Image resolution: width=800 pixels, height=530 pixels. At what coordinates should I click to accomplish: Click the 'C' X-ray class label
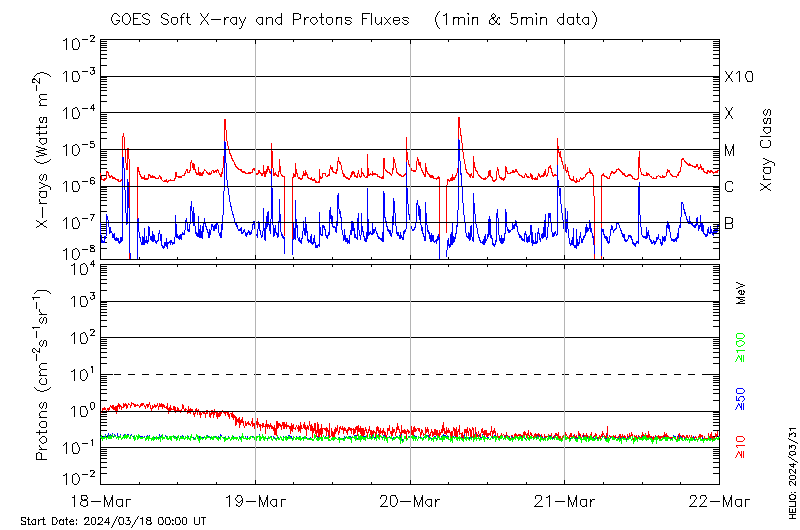pyautogui.click(x=729, y=186)
